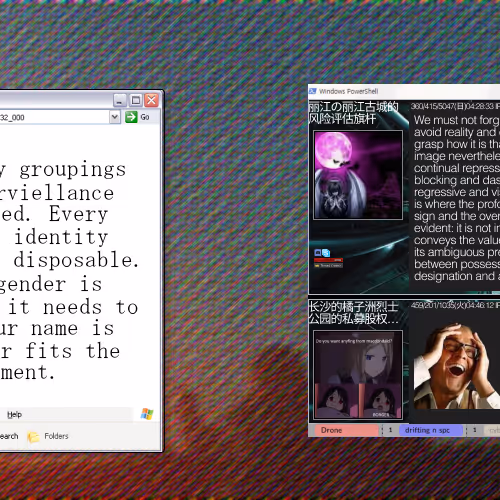Open the pink moon avatar thumbnail
Viewport: 500px width, 500px height.
point(358,175)
